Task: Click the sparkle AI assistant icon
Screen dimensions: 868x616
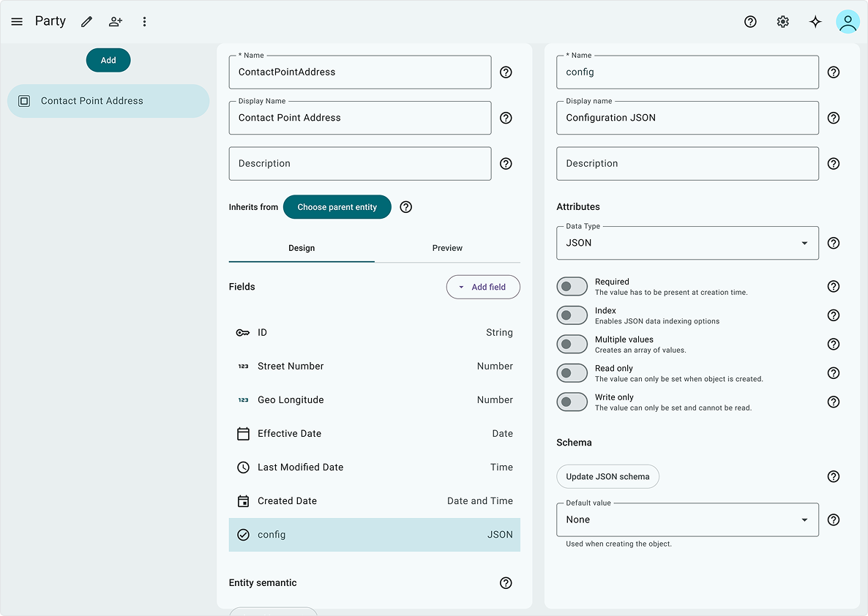Action: 815,22
